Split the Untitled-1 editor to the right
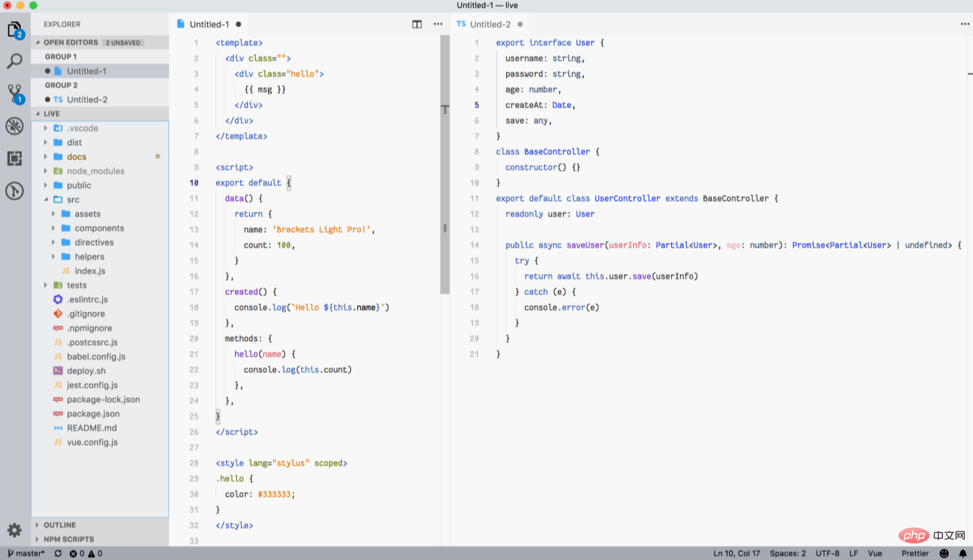 (x=417, y=24)
